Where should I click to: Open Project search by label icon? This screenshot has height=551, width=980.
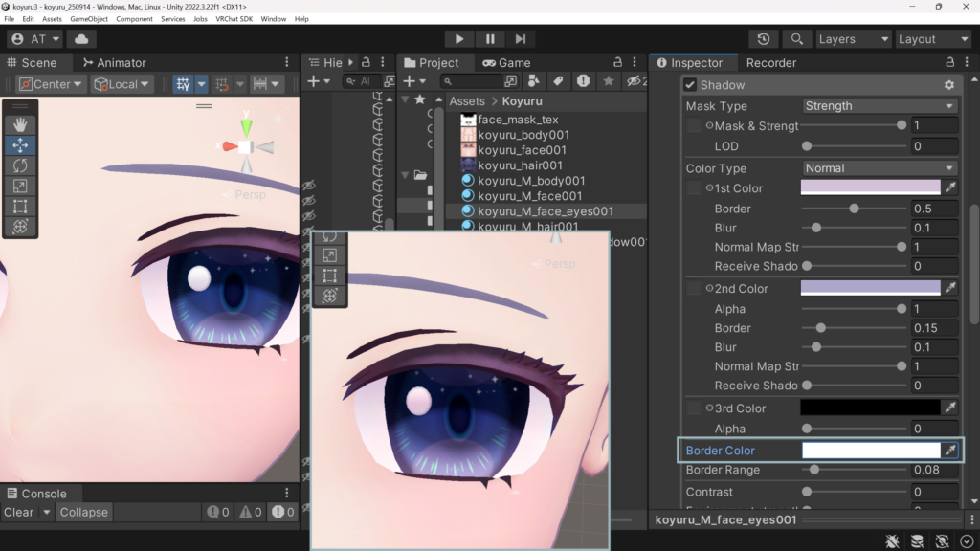[x=558, y=81]
